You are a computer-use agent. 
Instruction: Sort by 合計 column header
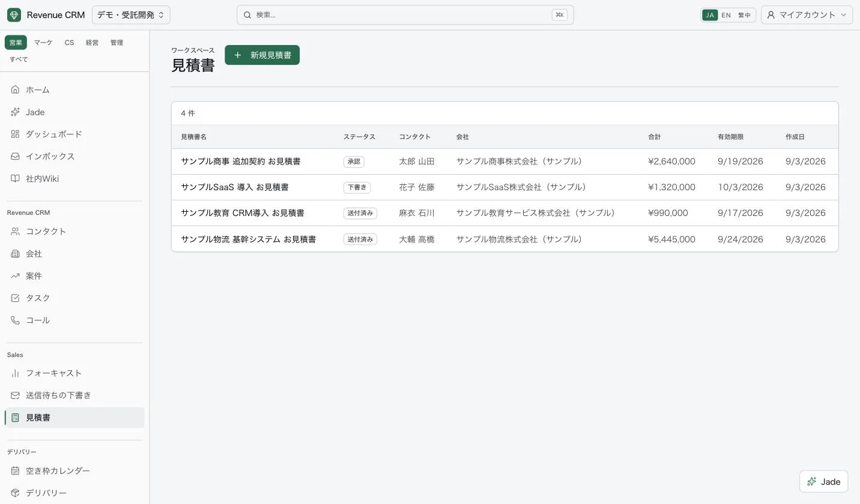tap(655, 137)
